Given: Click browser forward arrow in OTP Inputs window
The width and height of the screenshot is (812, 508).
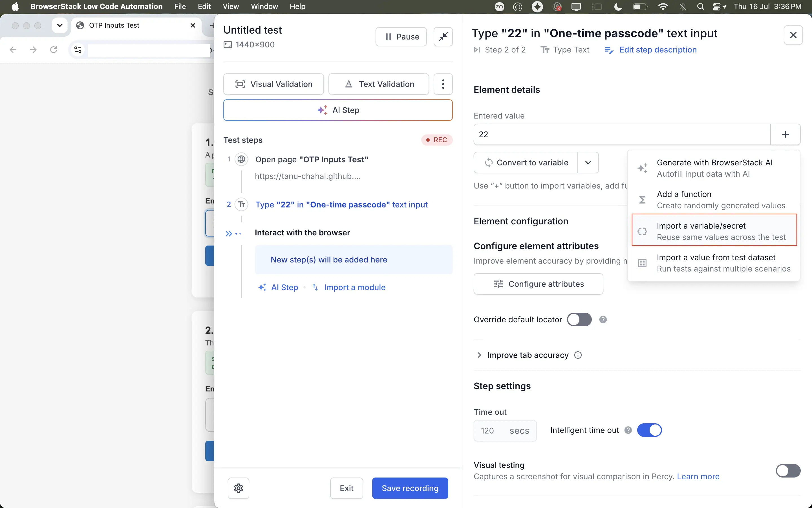Looking at the screenshot, I should point(33,50).
